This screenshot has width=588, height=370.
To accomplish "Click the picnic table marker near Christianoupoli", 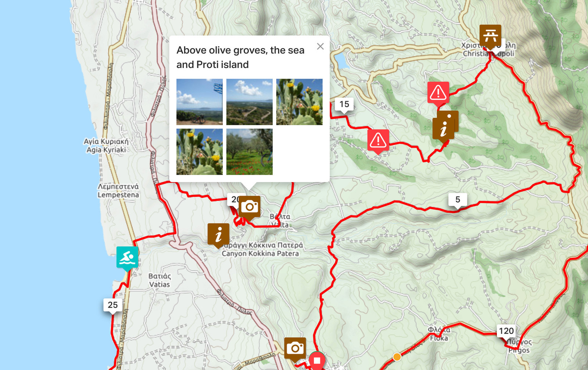I will tap(490, 36).
